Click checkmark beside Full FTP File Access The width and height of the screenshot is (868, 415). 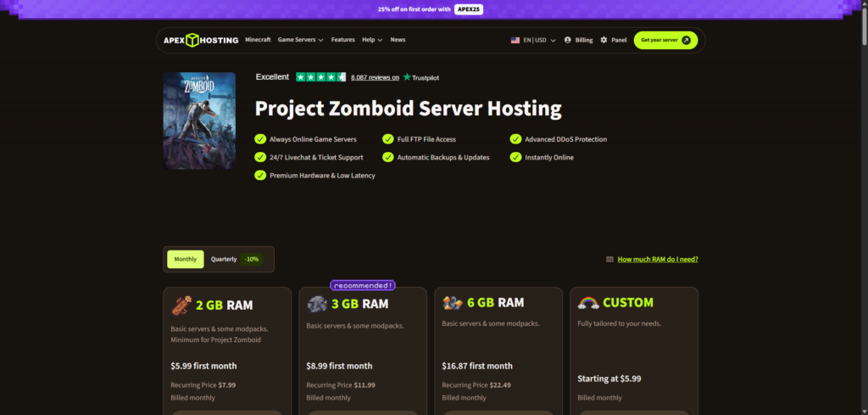coord(387,139)
